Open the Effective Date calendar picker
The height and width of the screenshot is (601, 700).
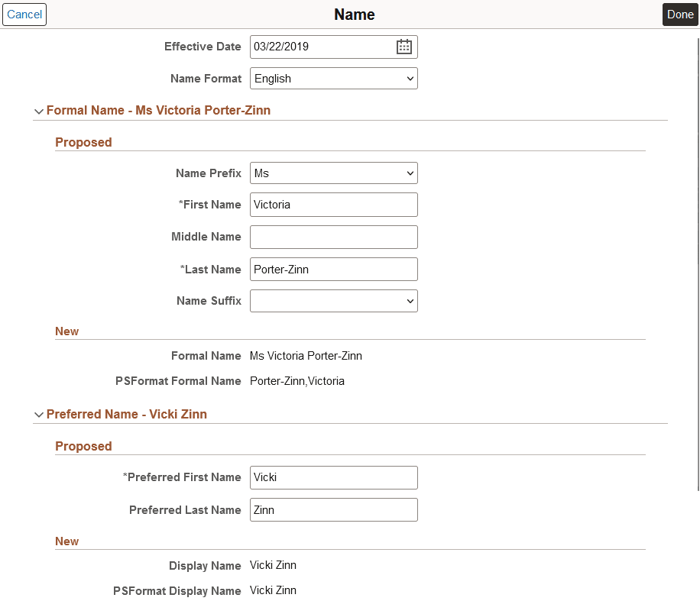tap(403, 47)
